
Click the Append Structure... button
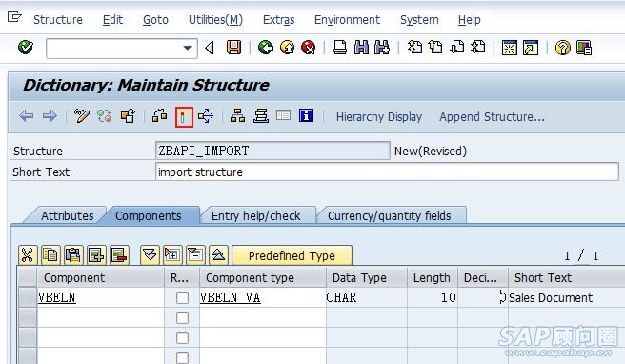coord(492,117)
